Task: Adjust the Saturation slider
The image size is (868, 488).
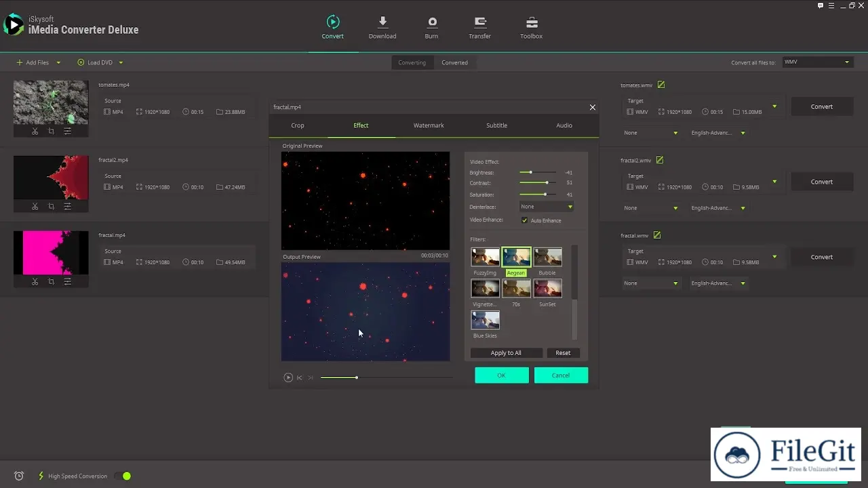Action: (x=538, y=195)
